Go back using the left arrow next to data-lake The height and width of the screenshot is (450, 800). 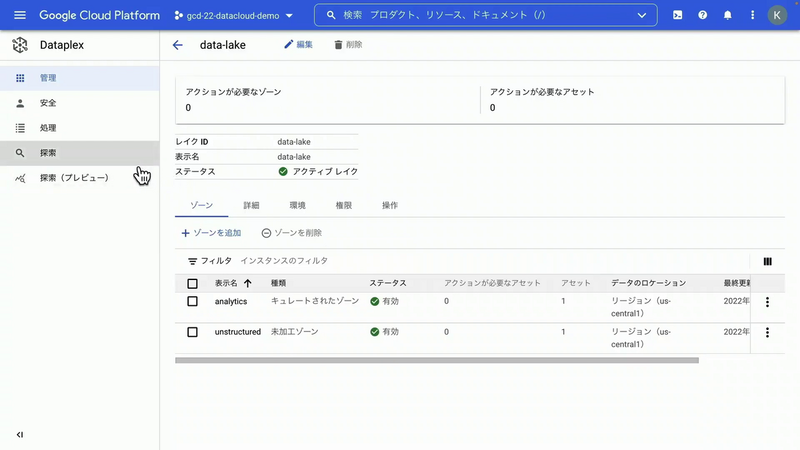click(178, 45)
